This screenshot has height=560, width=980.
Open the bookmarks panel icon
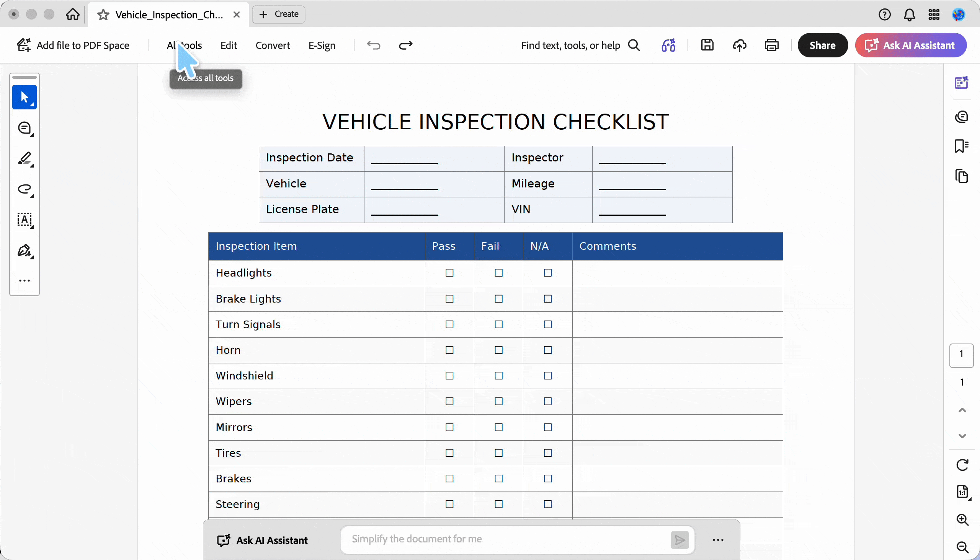point(962,146)
